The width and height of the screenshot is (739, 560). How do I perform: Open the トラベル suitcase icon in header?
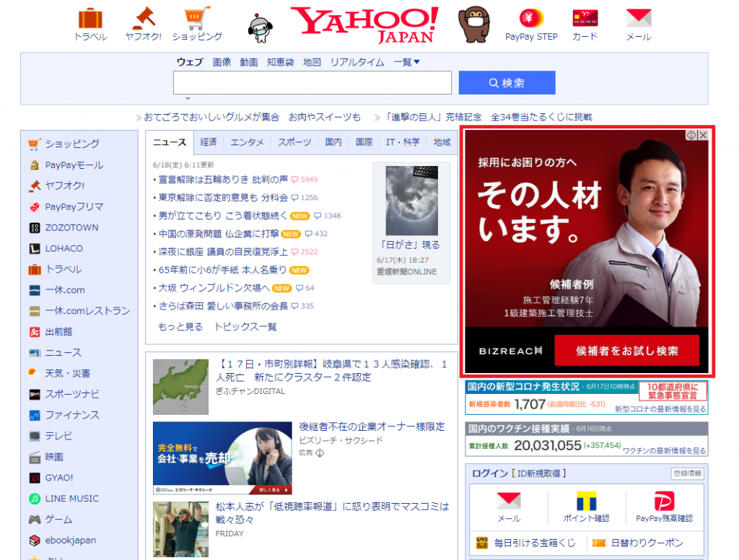[90, 18]
